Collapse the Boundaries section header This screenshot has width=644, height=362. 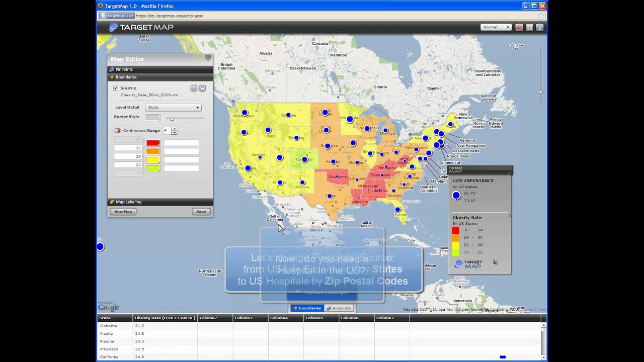(x=160, y=77)
